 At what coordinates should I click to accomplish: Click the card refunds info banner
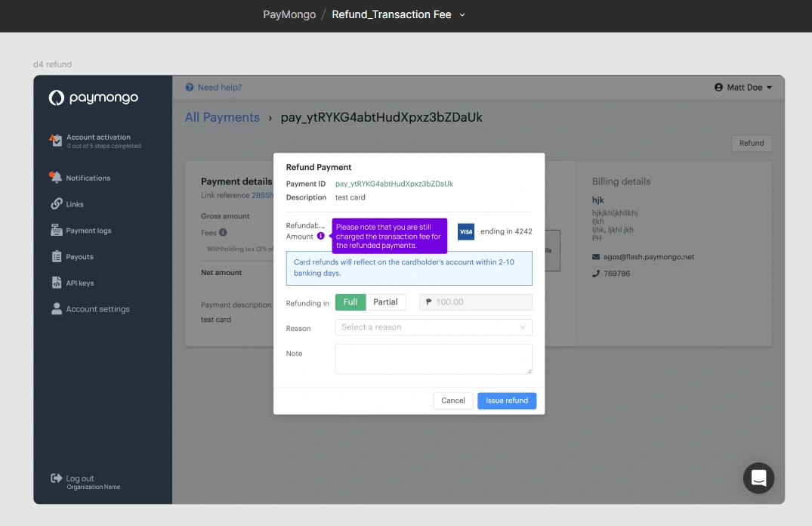click(x=409, y=268)
